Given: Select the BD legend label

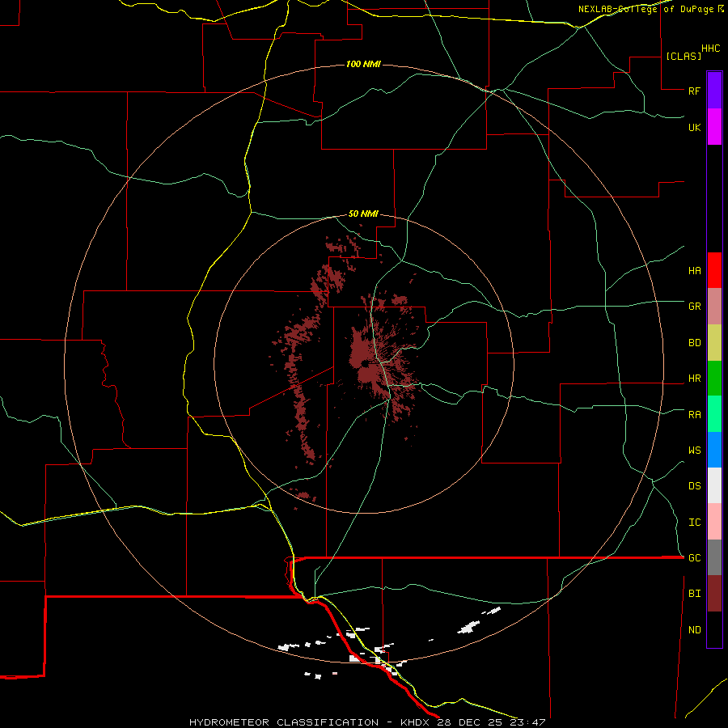Looking at the screenshot, I should [x=694, y=343].
